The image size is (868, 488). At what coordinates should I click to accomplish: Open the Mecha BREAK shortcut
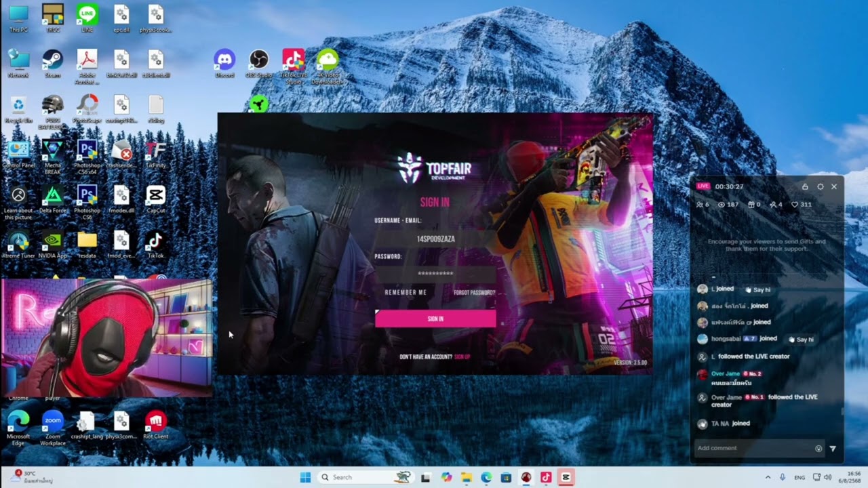point(52,157)
